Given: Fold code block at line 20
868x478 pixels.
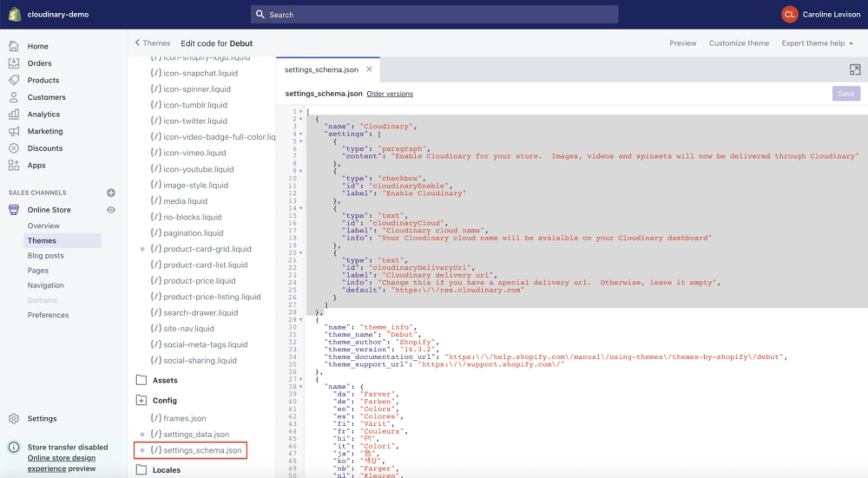Looking at the screenshot, I should [x=300, y=252].
